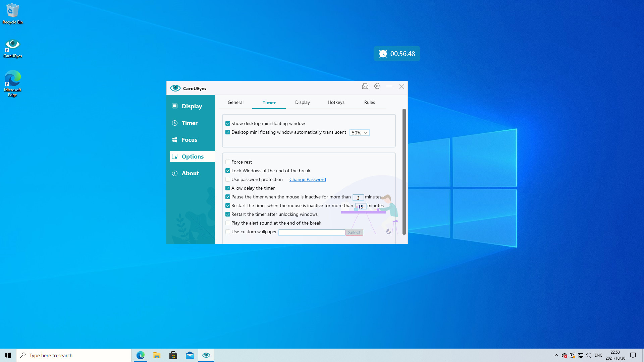Screen dimensions: 644x362
Task: Enable Play the alert sound at break end
Action: [x=228, y=223]
